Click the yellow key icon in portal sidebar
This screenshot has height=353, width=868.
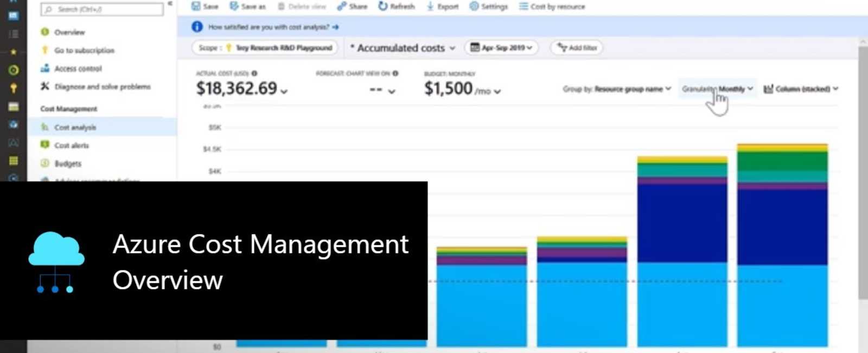(14, 88)
